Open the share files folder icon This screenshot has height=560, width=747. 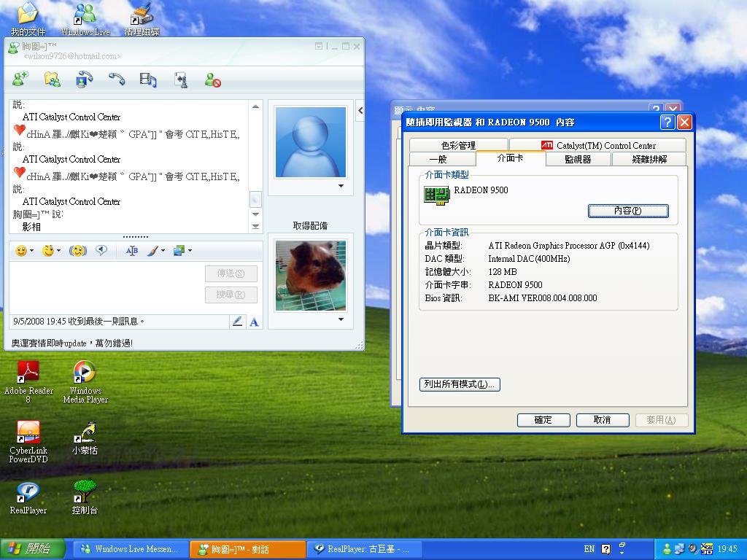[x=52, y=79]
